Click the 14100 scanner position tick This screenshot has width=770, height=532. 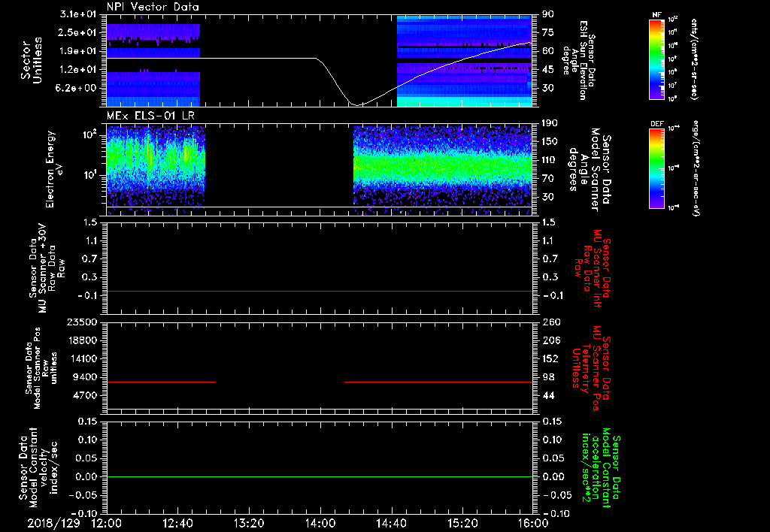pyautogui.click(x=81, y=358)
